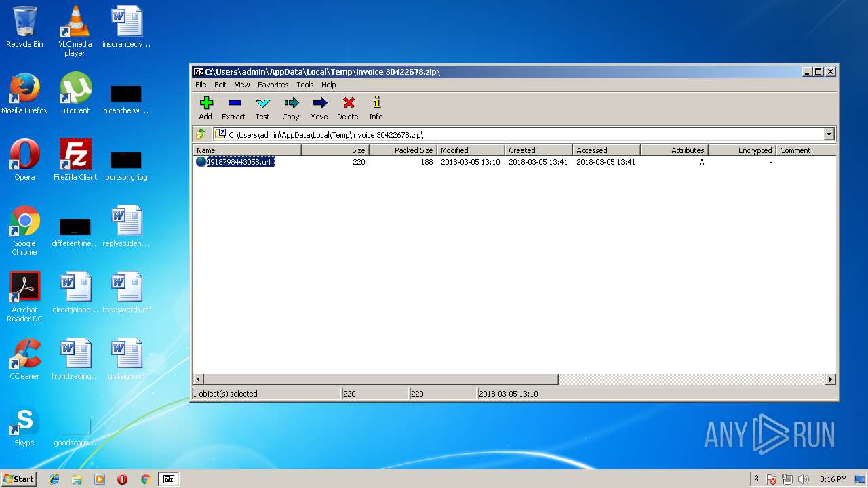This screenshot has width=868, height=488.
Task: Open the Favorites menu
Action: pyautogui.click(x=273, y=85)
